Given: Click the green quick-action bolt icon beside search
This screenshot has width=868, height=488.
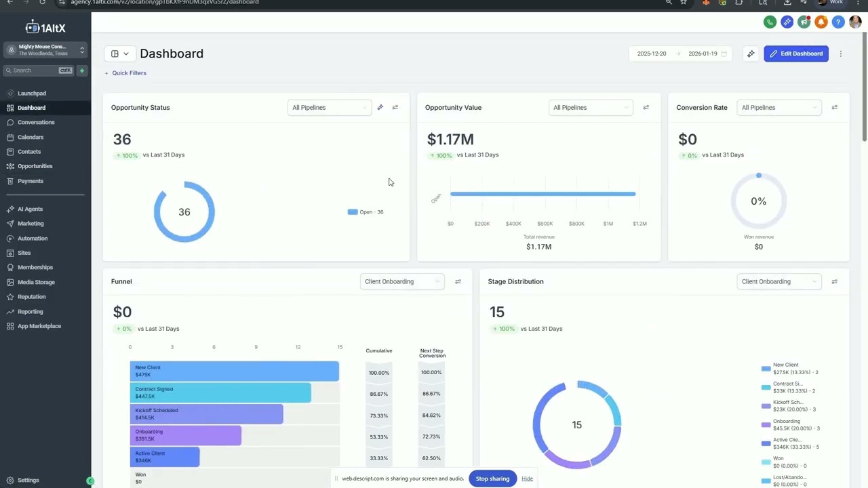Looking at the screenshot, I should pos(82,70).
